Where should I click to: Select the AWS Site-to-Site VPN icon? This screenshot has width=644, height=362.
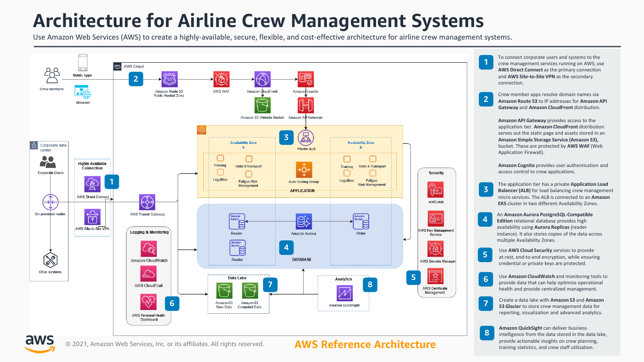(x=93, y=217)
